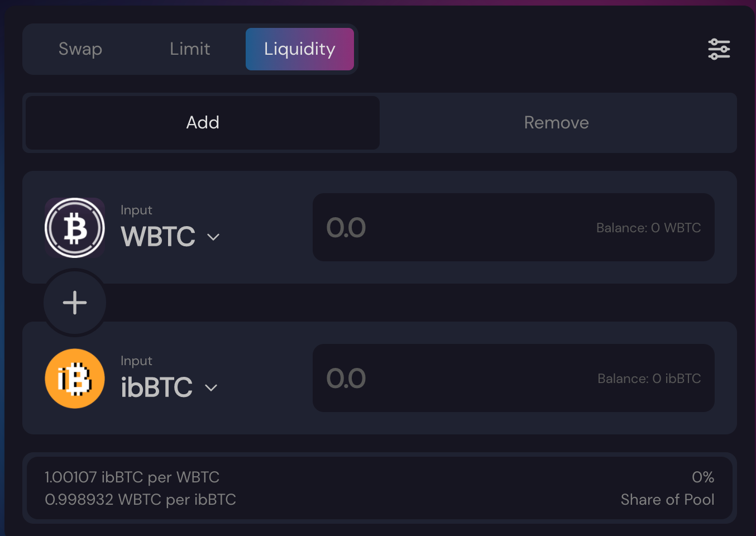Viewport: 756px width, 536px height.
Task: Switch to the Swap tab
Action: pyautogui.click(x=80, y=49)
